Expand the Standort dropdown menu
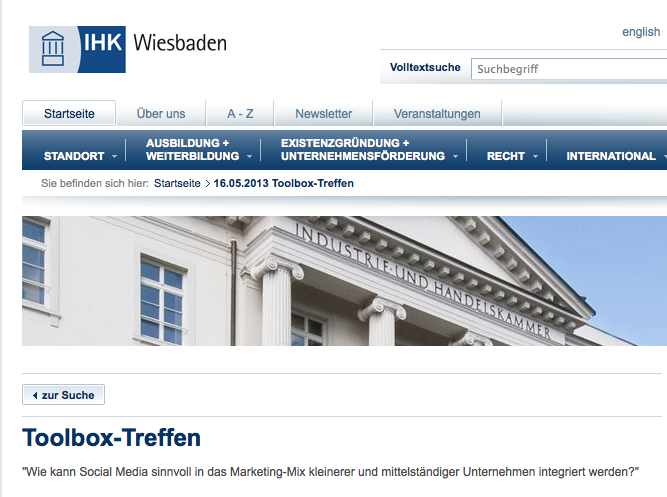 point(80,156)
